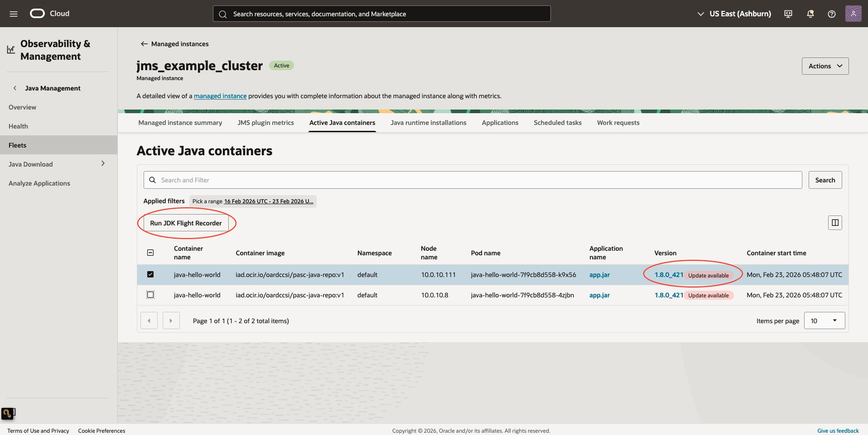The width and height of the screenshot is (868, 435).
Task: Open Cookie Preferences link
Action: [x=101, y=430]
